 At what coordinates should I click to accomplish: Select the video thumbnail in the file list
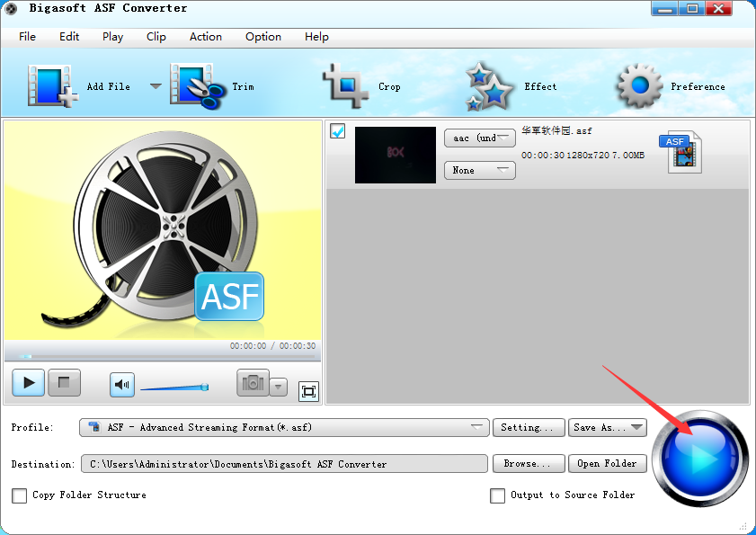(396, 155)
